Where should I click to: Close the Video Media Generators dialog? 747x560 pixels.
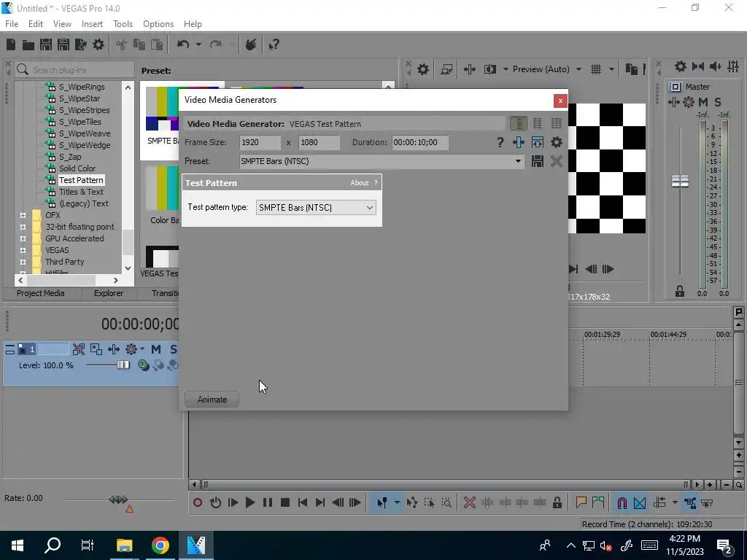pos(560,101)
